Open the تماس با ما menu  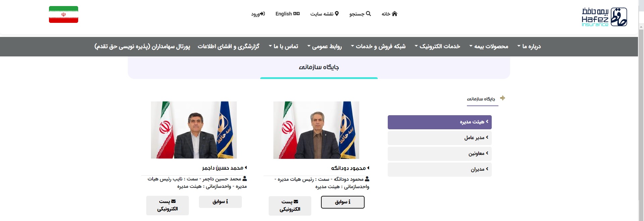coord(283,46)
